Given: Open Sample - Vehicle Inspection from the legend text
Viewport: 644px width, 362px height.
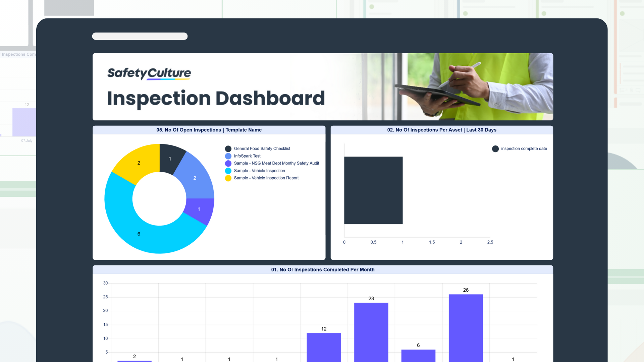Looking at the screenshot, I should pos(260,171).
